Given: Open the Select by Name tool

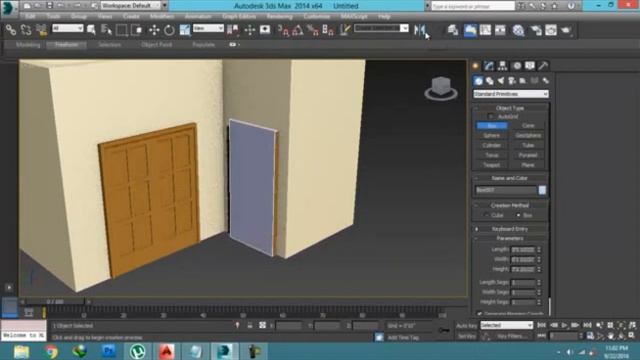Looking at the screenshot, I should (106, 29).
